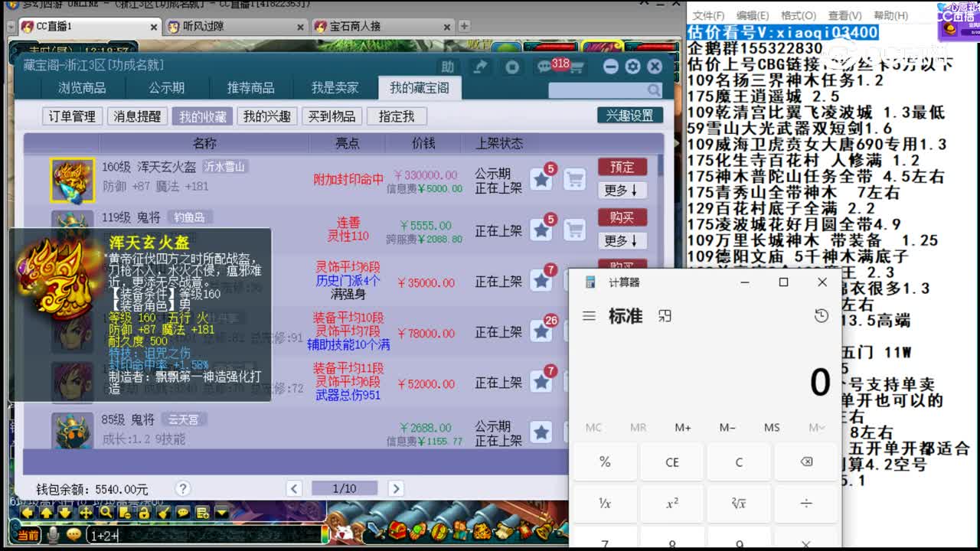Click up arrow icon in chat toolbar

(46, 513)
